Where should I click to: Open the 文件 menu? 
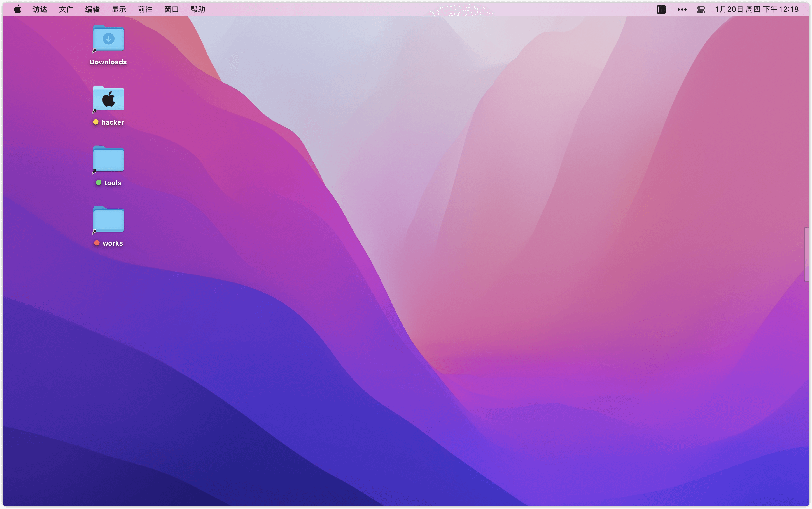[66, 9]
